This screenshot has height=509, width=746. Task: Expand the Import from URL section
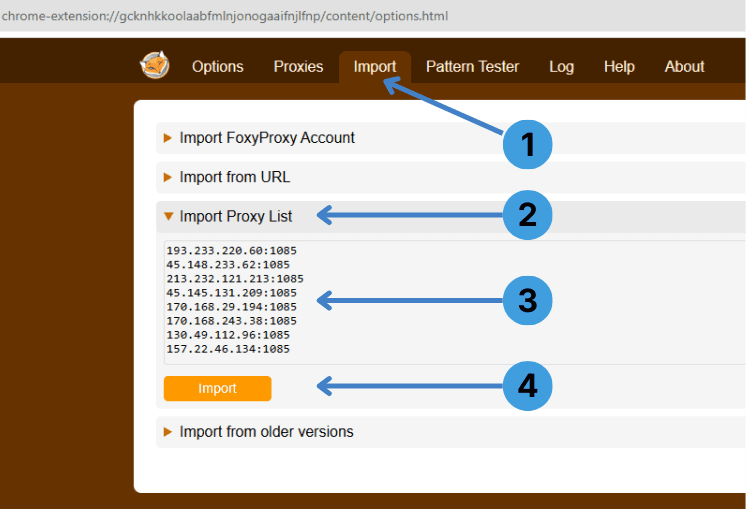pos(451,177)
